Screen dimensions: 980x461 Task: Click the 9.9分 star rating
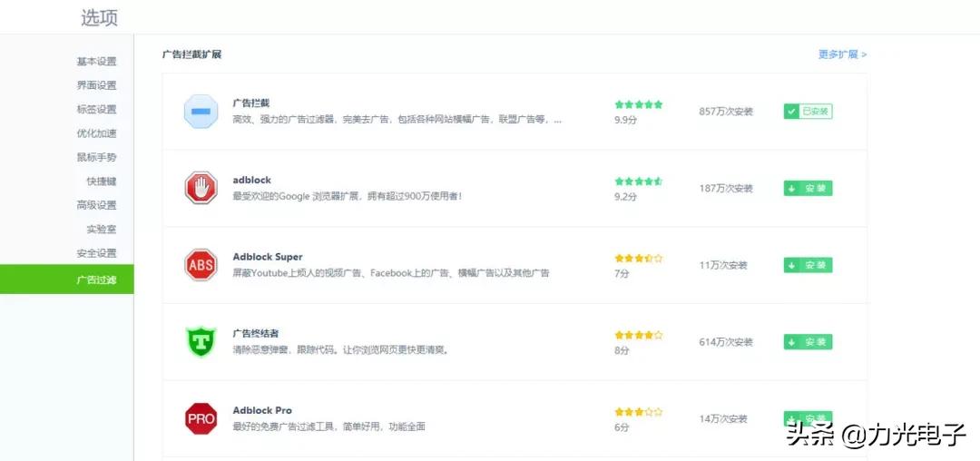click(638, 104)
